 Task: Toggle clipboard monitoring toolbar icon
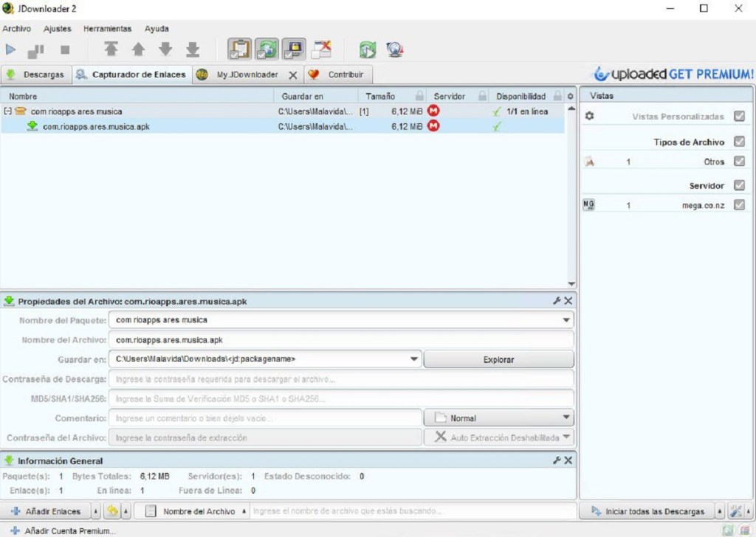coord(239,49)
